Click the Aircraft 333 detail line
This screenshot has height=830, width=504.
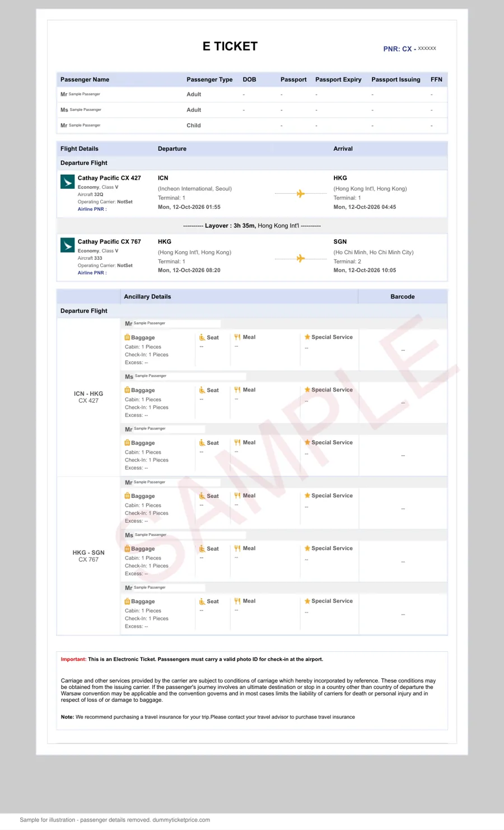(x=90, y=258)
